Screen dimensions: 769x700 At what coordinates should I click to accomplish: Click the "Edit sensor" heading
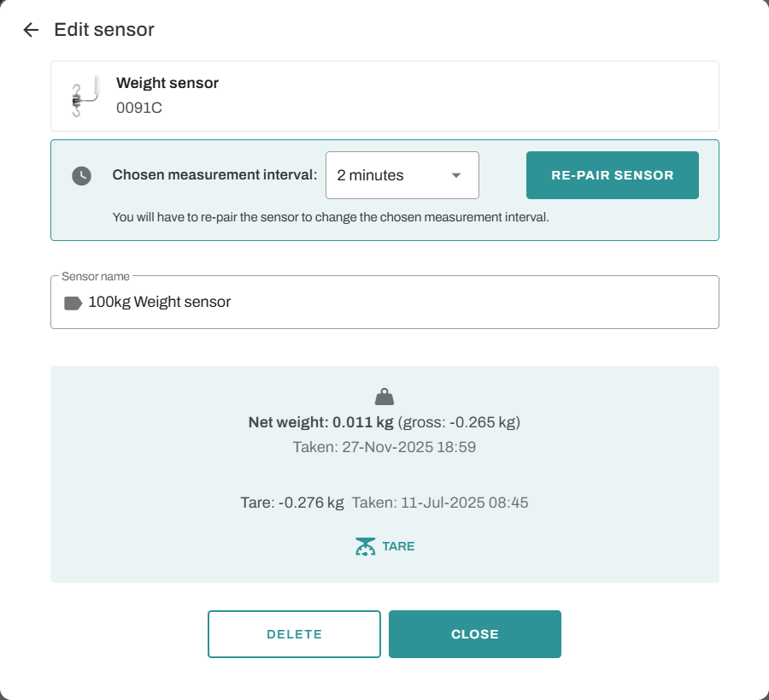pos(104,30)
